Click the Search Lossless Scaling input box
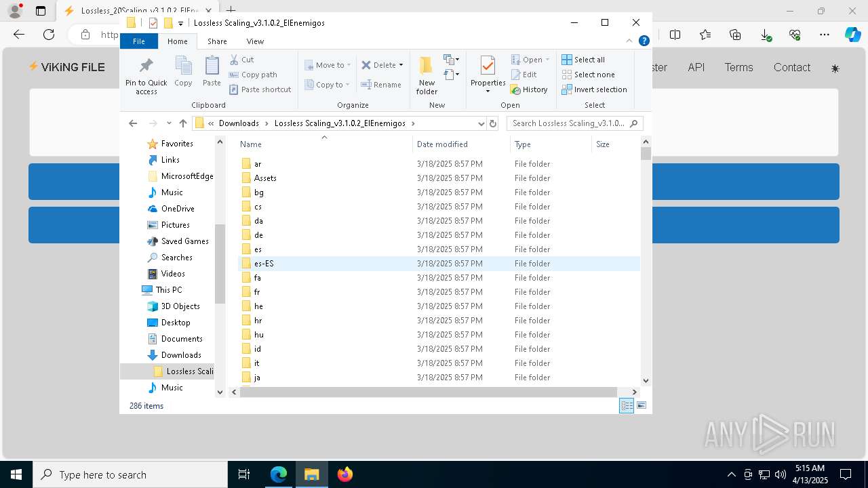Viewport: 868px width, 488px height. (x=568, y=123)
